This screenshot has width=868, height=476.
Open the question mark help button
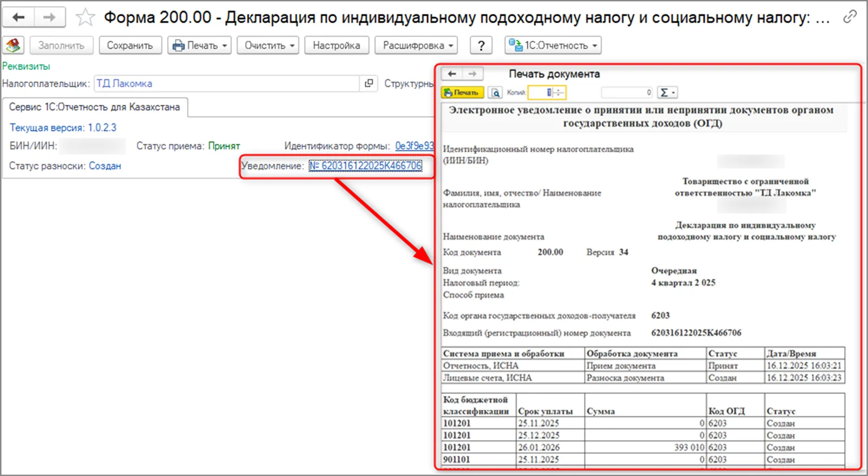(481, 46)
